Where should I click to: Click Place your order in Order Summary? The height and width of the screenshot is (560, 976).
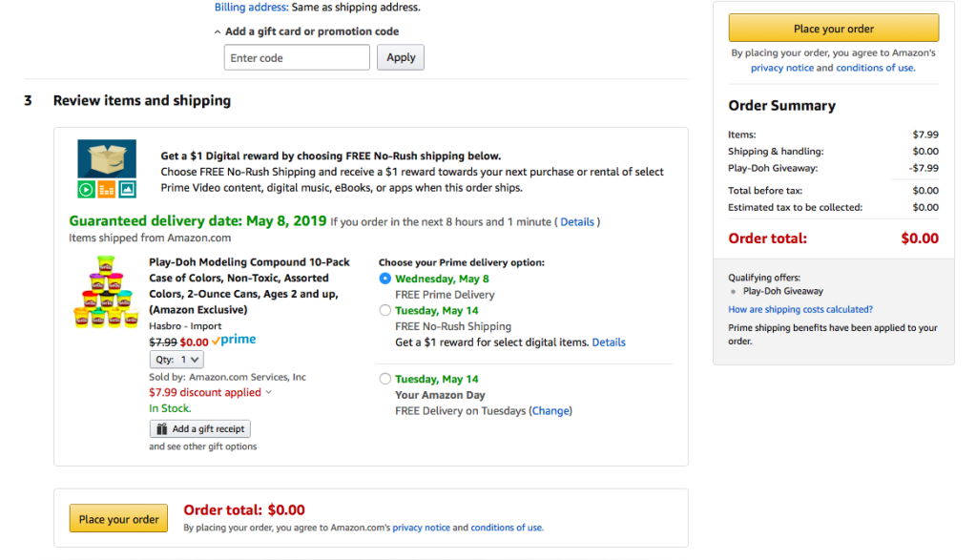[x=833, y=29]
